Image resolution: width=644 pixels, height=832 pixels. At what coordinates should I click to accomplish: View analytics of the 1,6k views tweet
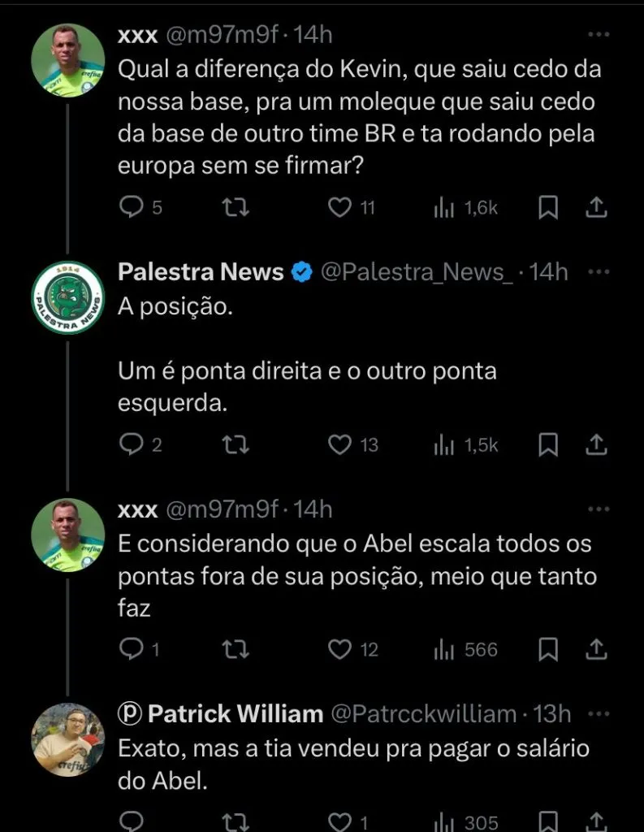(x=443, y=208)
